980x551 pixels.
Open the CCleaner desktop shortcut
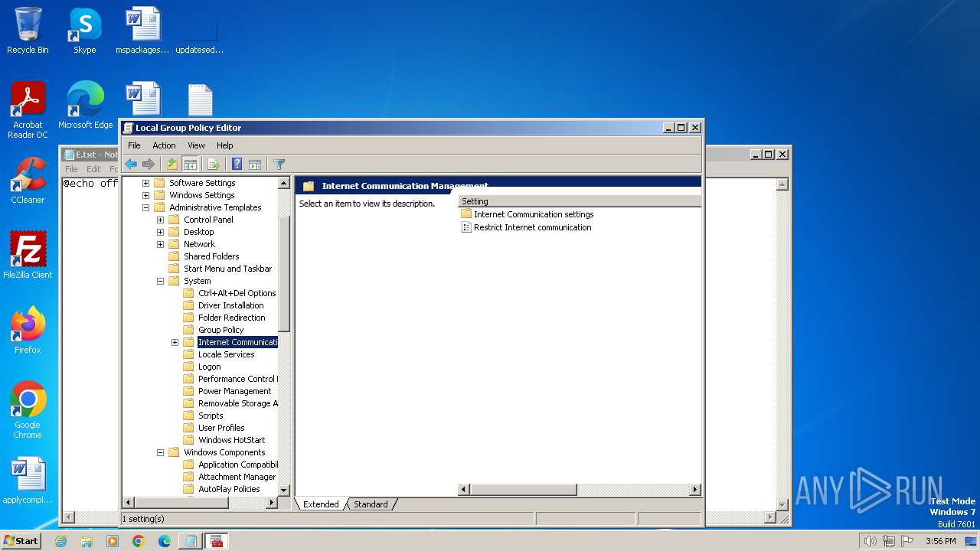point(28,181)
